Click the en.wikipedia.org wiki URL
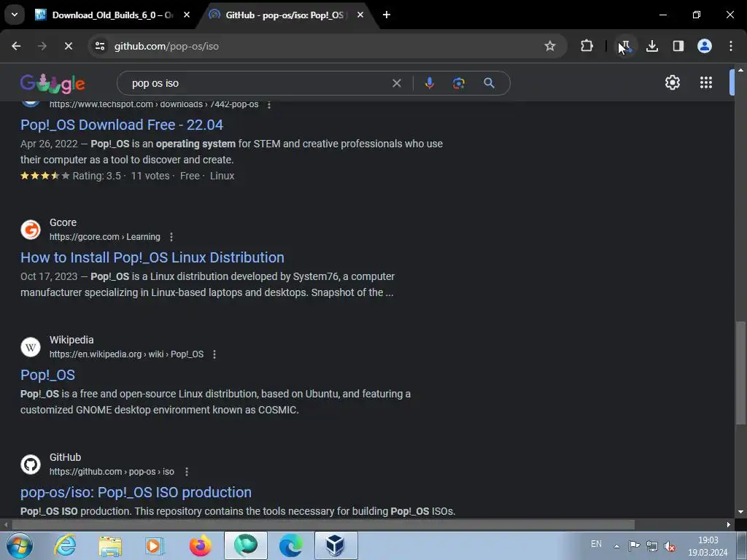Image resolution: width=747 pixels, height=560 pixels. (126, 354)
